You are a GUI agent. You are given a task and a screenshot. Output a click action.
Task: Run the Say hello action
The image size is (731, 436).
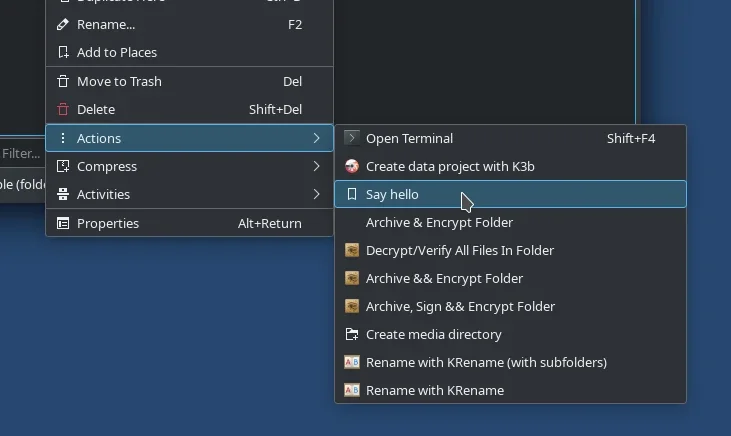[x=392, y=194]
